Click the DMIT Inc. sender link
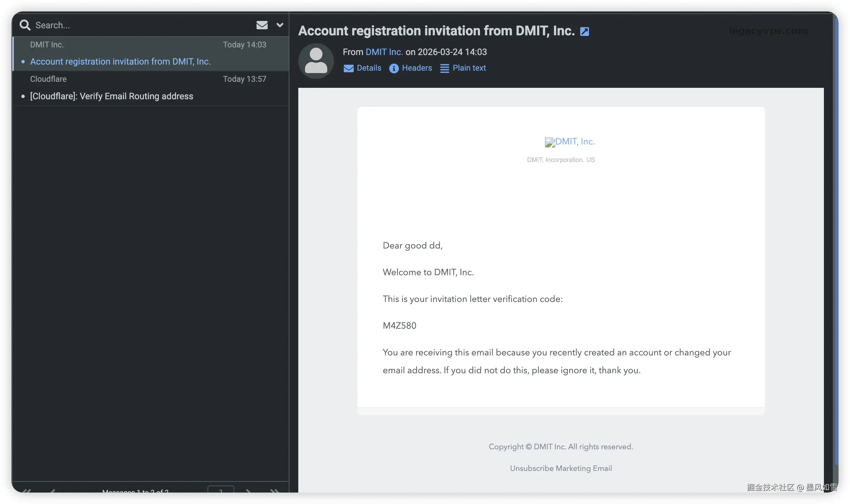 pos(384,52)
